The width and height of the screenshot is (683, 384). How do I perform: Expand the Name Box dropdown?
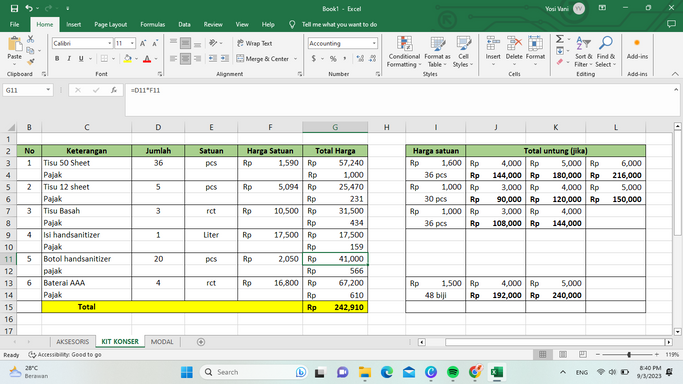click(48, 90)
